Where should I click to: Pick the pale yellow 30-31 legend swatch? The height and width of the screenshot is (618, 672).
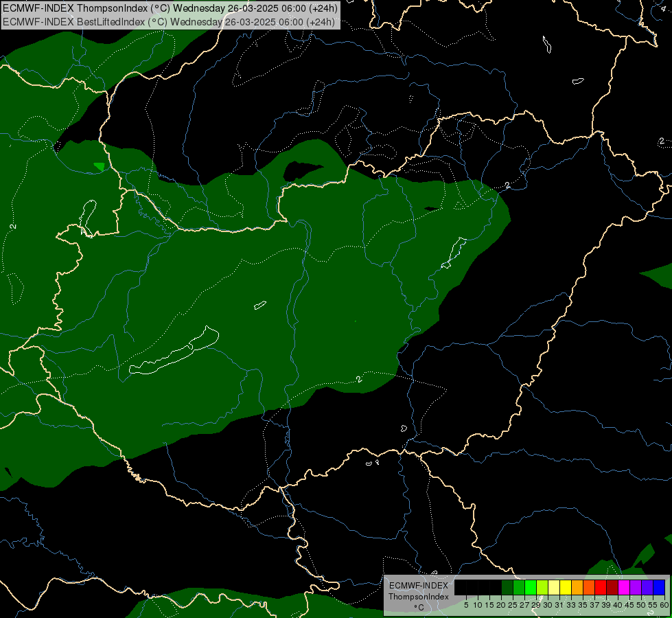[554, 587]
